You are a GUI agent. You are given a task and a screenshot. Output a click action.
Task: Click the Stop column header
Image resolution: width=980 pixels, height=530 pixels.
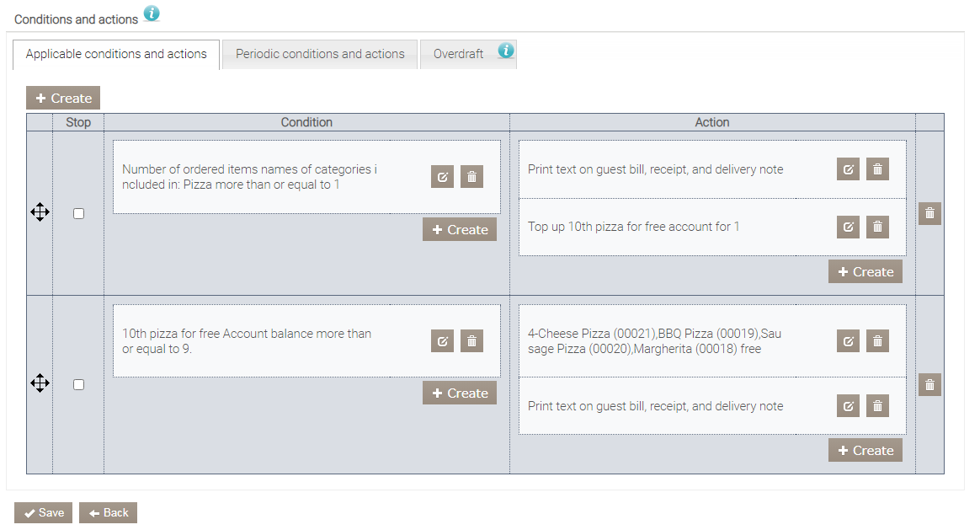[x=78, y=123]
